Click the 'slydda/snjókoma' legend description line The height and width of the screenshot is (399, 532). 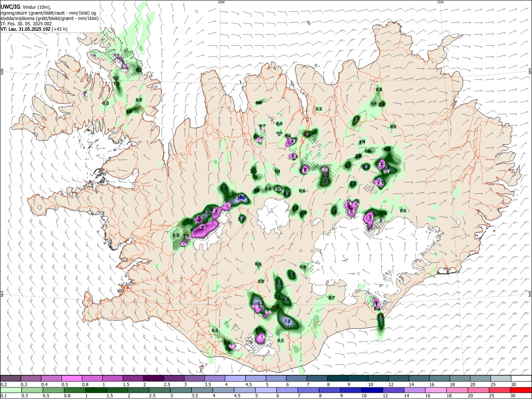tap(49, 18)
